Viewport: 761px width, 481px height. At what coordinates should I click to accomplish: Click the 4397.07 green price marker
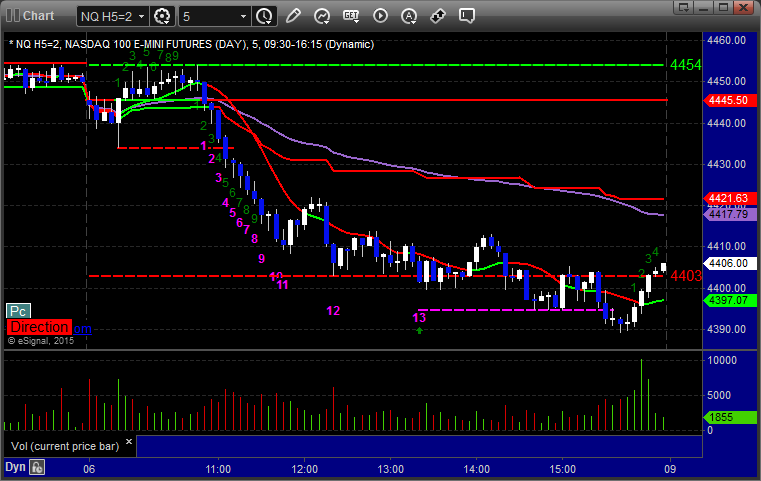tap(729, 300)
